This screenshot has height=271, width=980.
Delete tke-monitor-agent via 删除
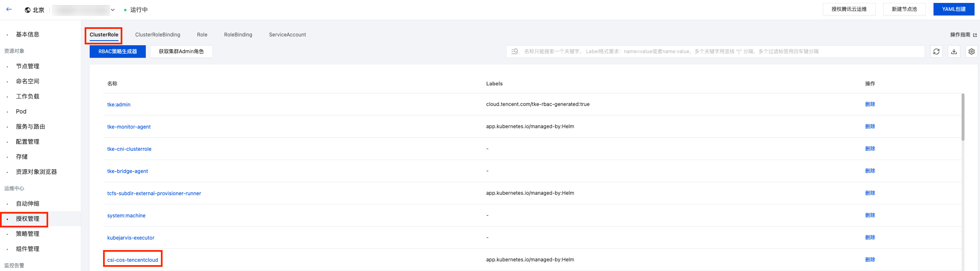870,126
